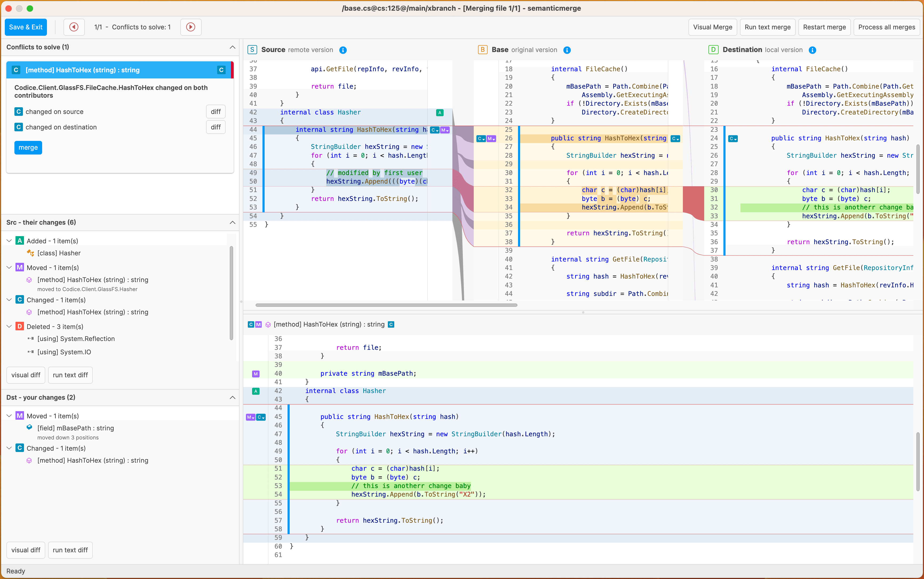The height and width of the screenshot is (579, 924).
Task: Click diff next to changed on source
Action: pos(216,111)
